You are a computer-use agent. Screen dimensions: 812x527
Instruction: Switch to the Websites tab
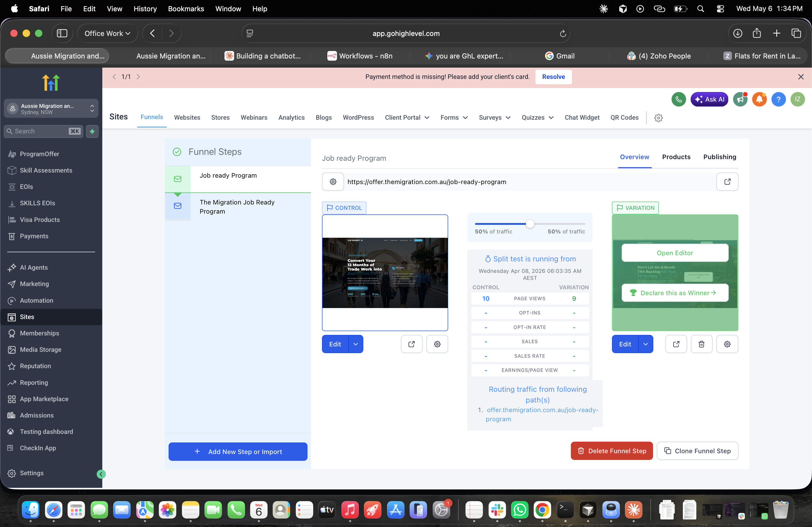coord(187,118)
